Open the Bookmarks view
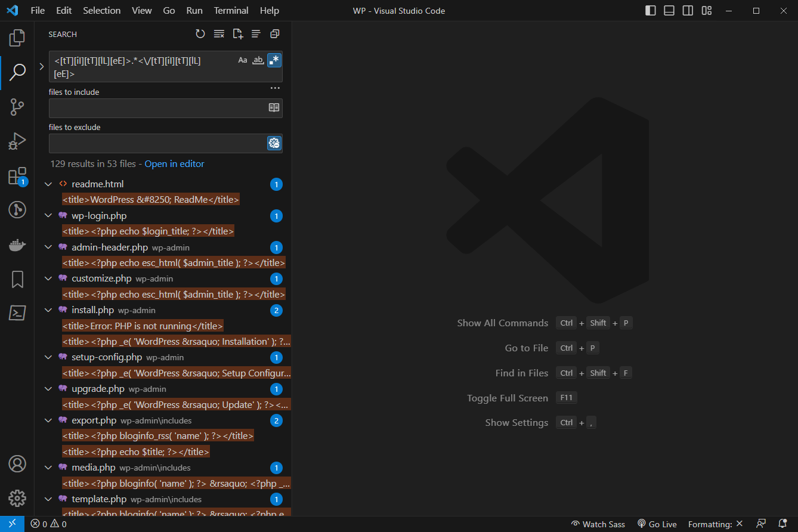 [17, 279]
